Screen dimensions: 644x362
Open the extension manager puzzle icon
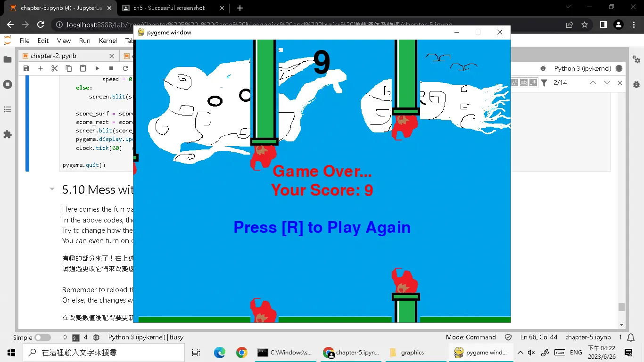7,134
